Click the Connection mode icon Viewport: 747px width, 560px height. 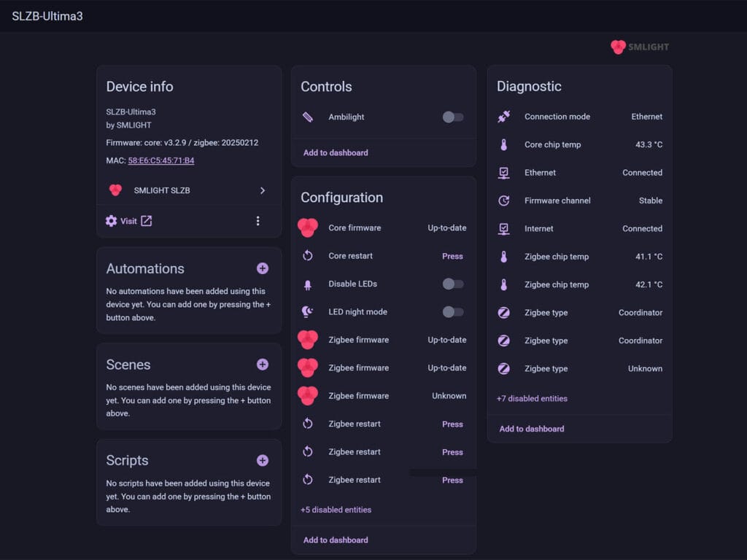click(x=503, y=117)
